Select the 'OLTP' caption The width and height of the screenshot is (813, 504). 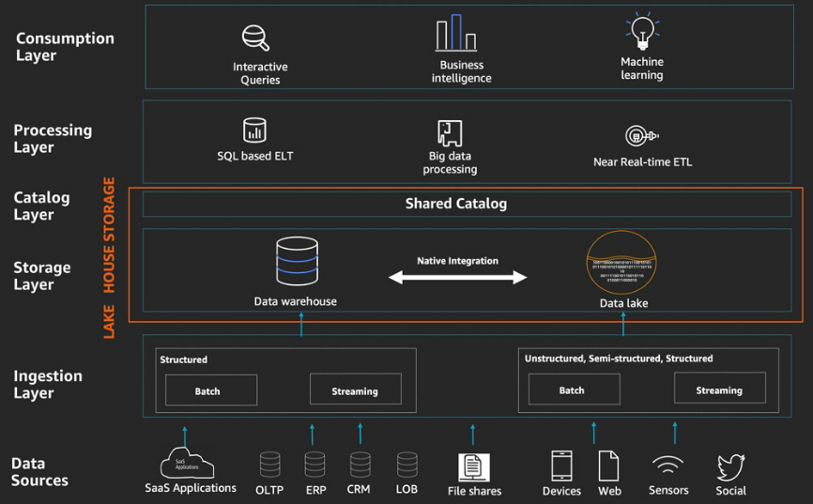[x=269, y=490]
